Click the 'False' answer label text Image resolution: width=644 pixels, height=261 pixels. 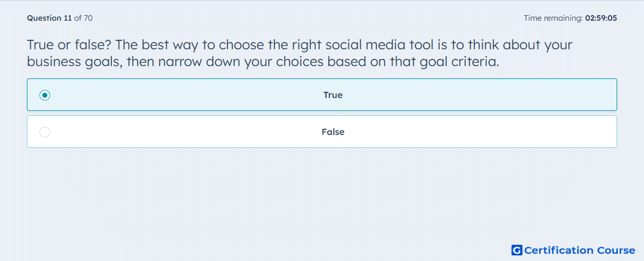(333, 132)
